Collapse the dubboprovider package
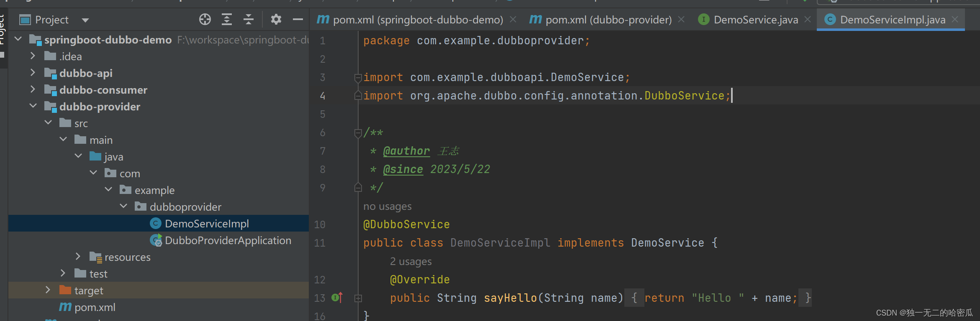 tap(123, 206)
